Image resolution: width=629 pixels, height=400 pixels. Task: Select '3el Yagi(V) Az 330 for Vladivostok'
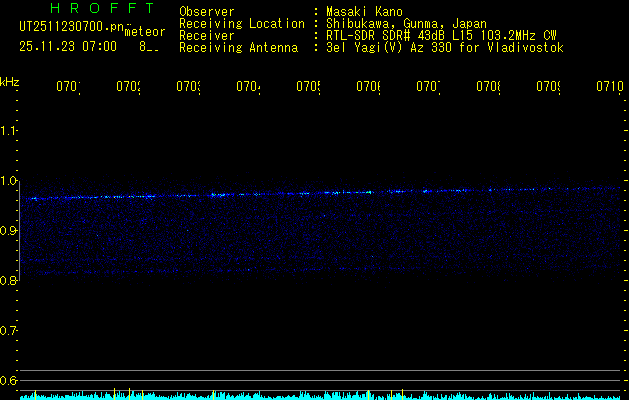445,48
